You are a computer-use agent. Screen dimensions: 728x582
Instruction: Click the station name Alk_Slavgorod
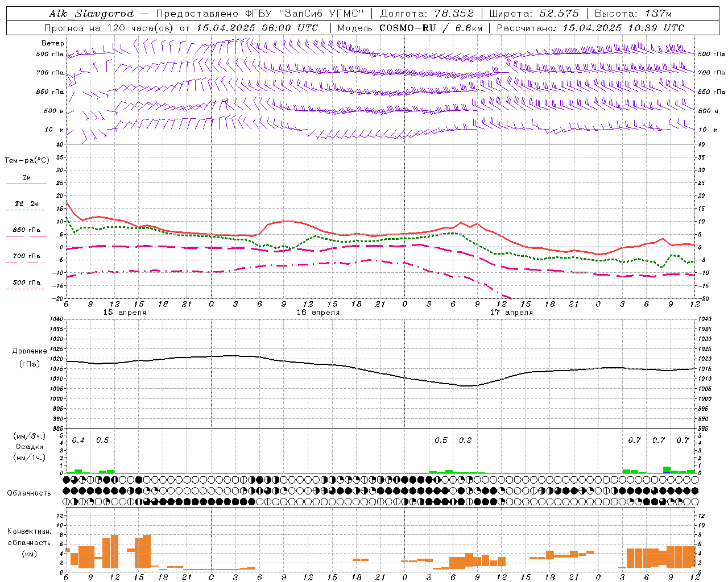point(92,14)
